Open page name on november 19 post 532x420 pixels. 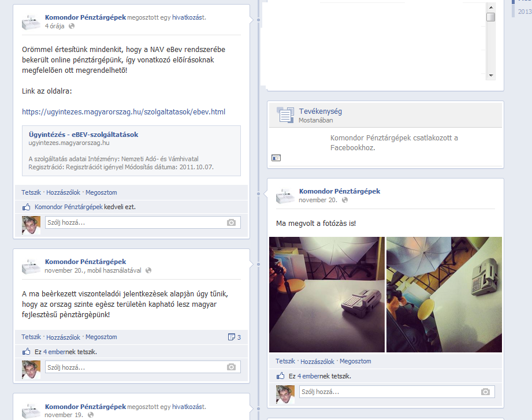(x=85, y=407)
